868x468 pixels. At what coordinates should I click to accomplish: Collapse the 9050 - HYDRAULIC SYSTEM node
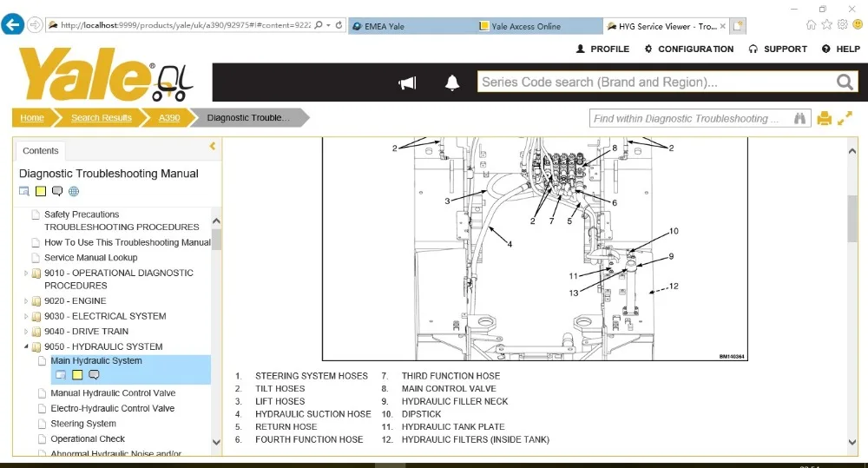click(26, 346)
